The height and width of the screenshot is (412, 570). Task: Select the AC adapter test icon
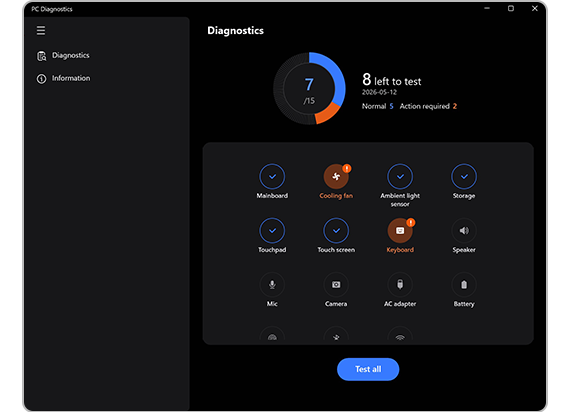[400, 284]
